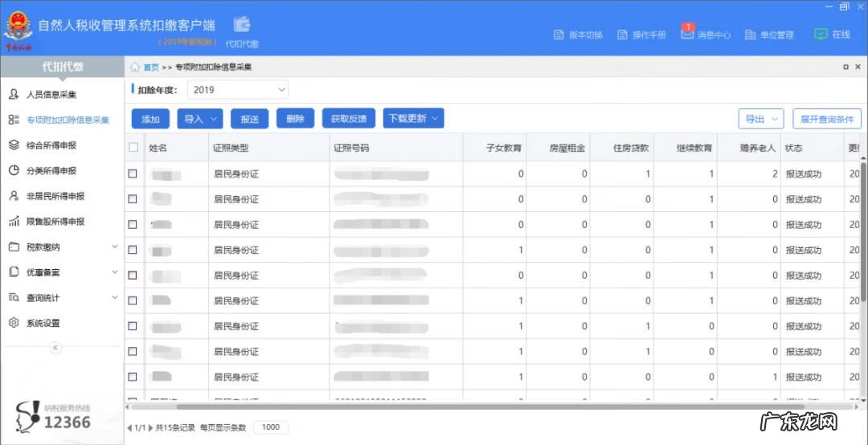
Task: Click the 在线 status monitor icon
Action: click(x=821, y=34)
